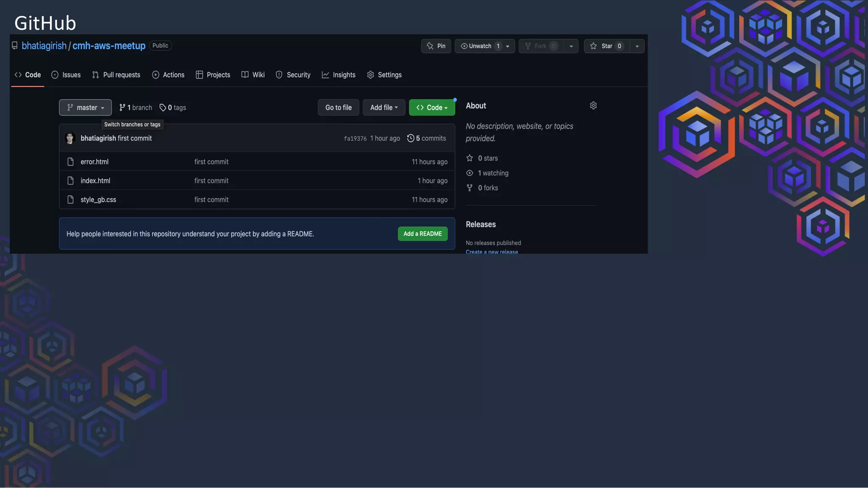Open the Wiki tab
Image resolution: width=868 pixels, height=488 pixels.
[x=253, y=75]
